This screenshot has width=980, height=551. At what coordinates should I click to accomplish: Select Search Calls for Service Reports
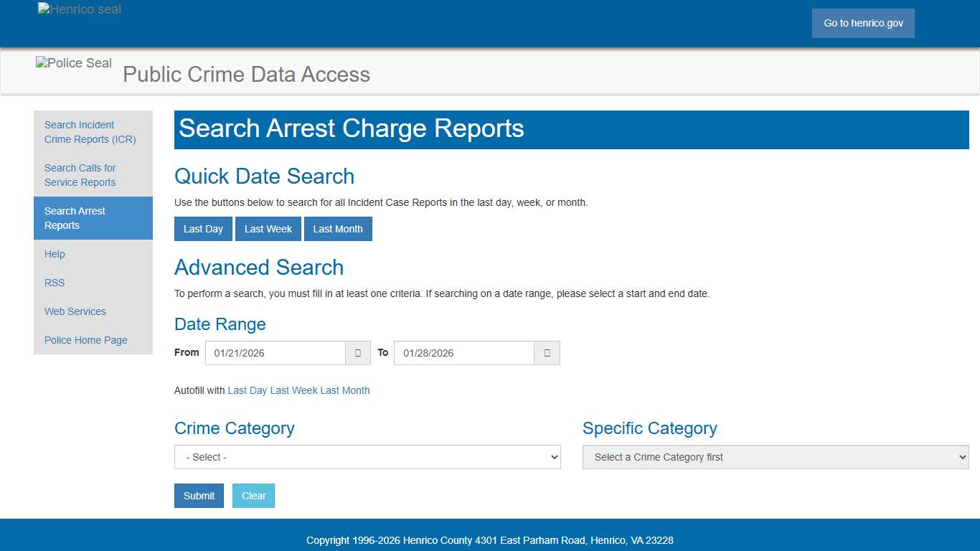click(x=80, y=175)
